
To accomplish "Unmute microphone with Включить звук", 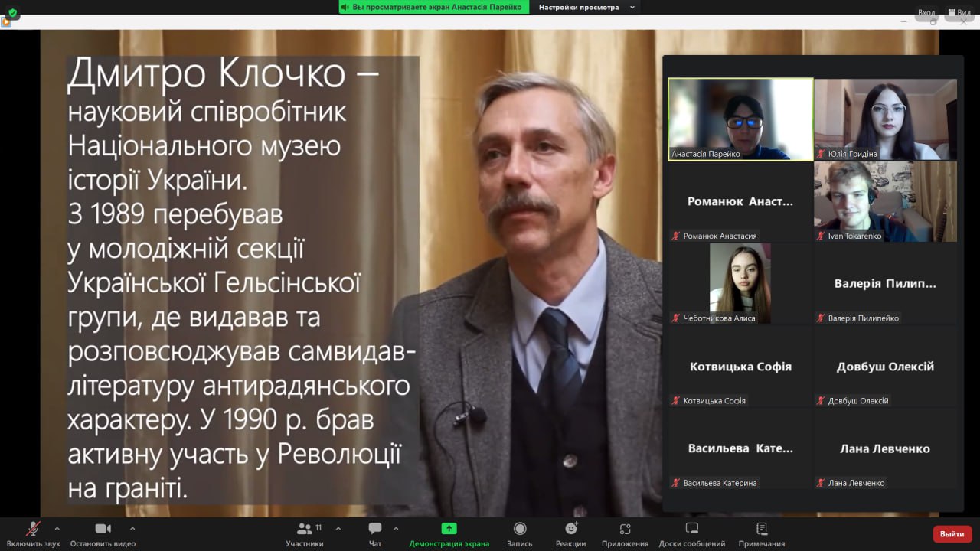I will (x=33, y=530).
